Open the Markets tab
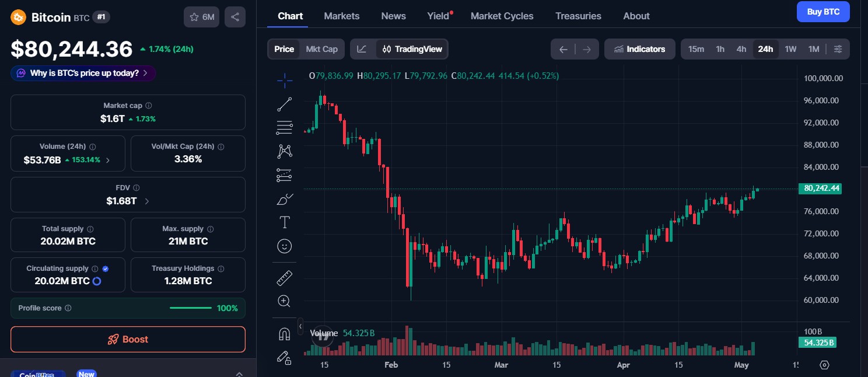This screenshot has width=868, height=377. (x=342, y=16)
